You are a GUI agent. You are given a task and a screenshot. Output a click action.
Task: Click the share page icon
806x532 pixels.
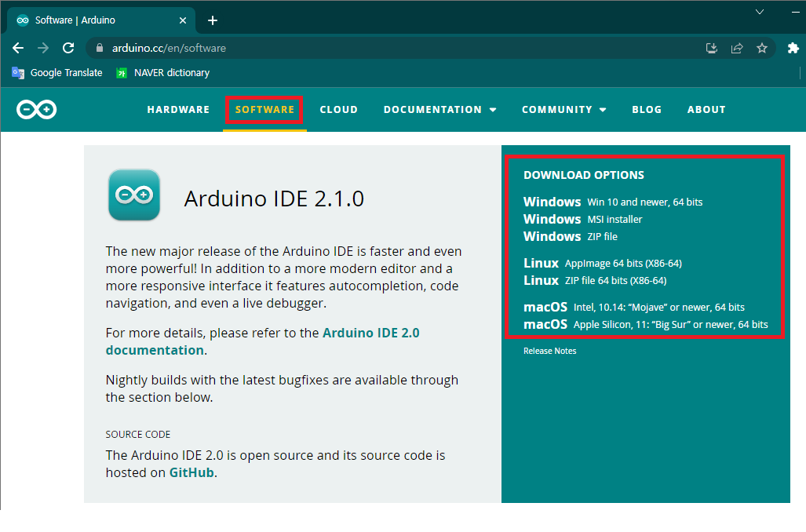pyautogui.click(x=737, y=49)
